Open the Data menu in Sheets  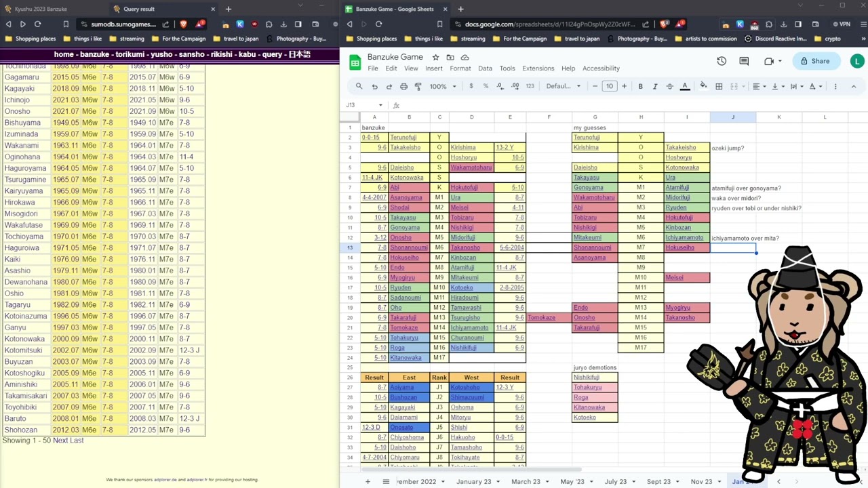click(x=485, y=68)
